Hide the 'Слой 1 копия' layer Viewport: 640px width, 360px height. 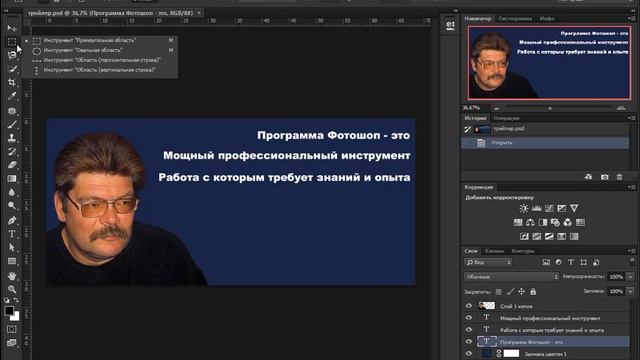469,306
